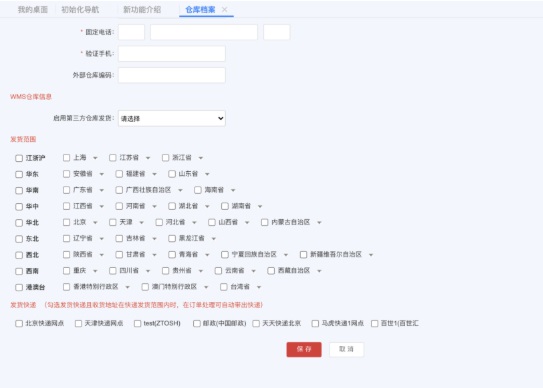Screen dimensions: 543x388
Task: Enable the 北京快递网点 courier checkbox
Action: click(19, 324)
